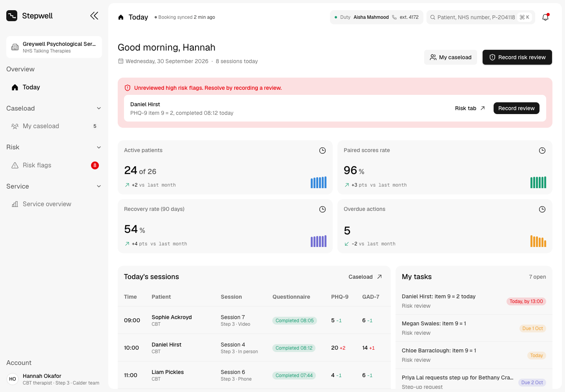This screenshot has height=392, width=565.
Task: Click the Questionnaire column header
Action: coord(291,297)
